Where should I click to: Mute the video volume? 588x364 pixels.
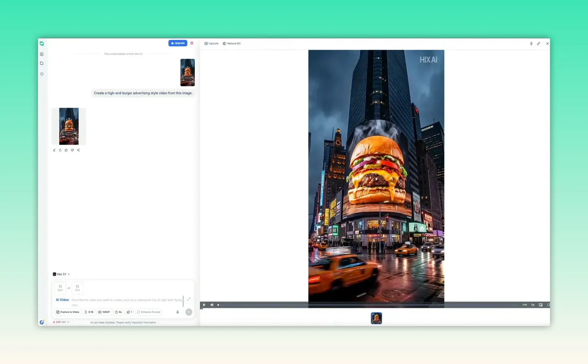coord(212,305)
